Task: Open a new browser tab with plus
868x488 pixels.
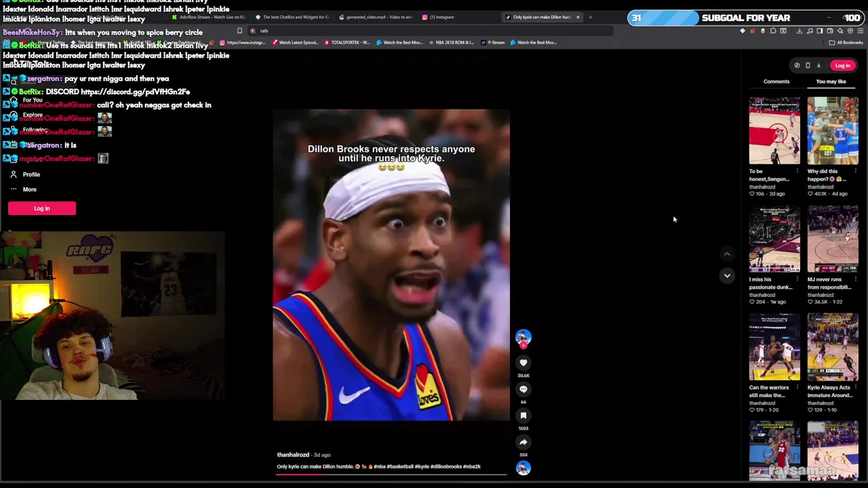Action: [x=590, y=17]
